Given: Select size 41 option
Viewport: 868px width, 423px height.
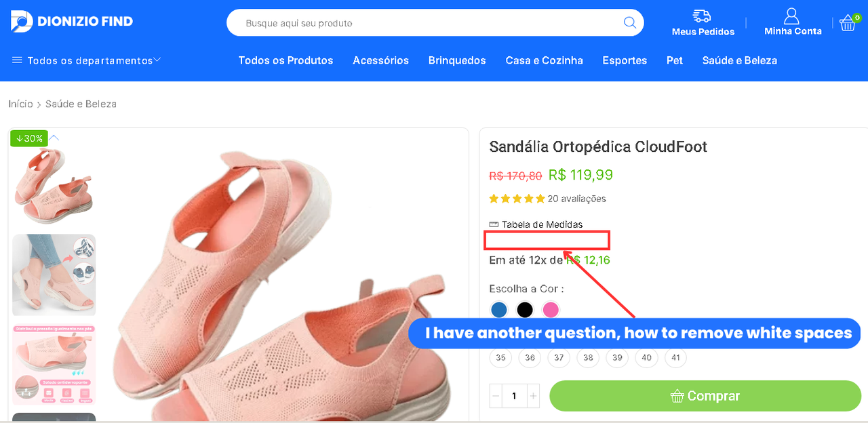Looking at the screenshot, I should 675,357.
